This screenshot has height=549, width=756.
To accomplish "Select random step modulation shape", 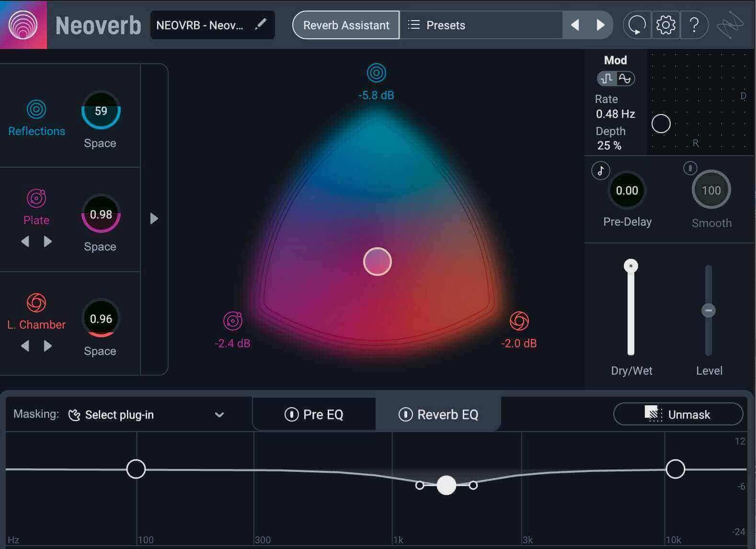I will pyautogui.click(x=607, y=79).
